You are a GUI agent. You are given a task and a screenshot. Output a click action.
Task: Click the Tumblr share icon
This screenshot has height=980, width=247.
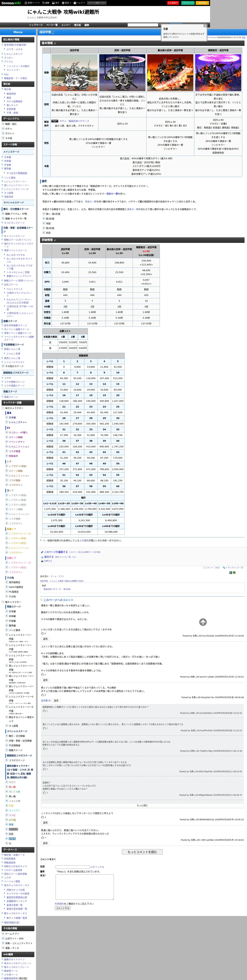[x=231, y=572]
